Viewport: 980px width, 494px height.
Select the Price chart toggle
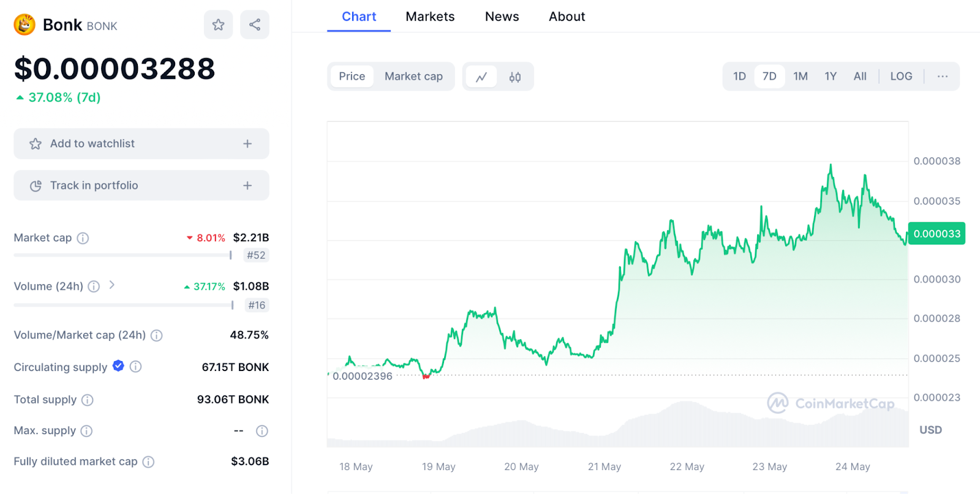352,77
